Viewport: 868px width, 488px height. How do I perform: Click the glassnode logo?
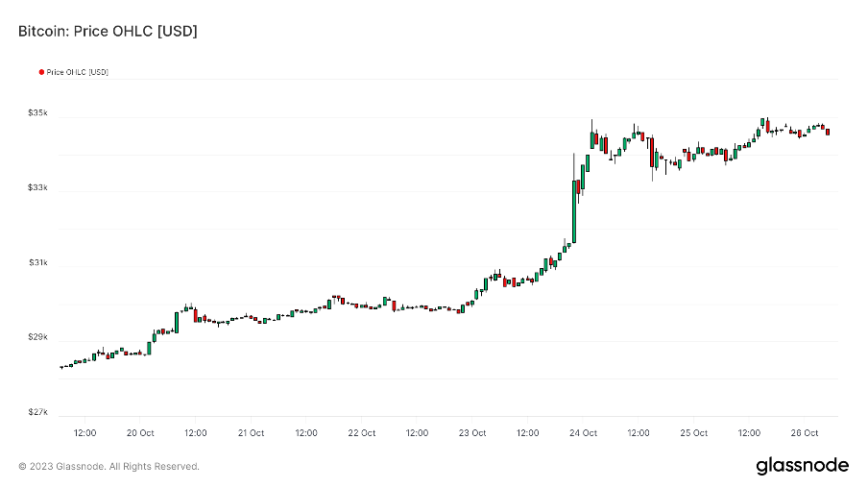pyautogui.click(x=802, y=466)
